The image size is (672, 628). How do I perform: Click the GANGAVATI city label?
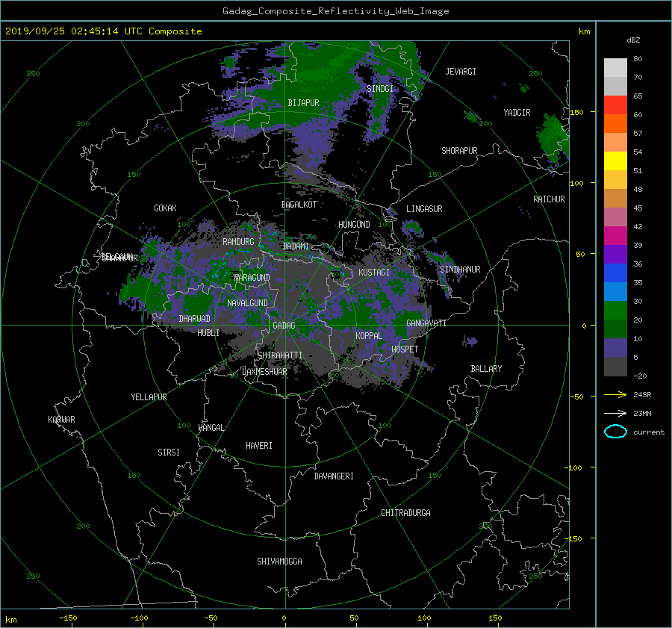point(426,323)
